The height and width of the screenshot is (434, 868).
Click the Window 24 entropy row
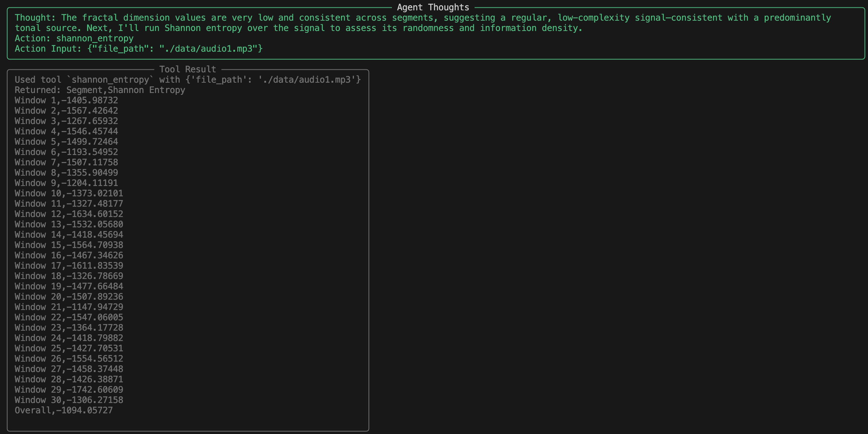point(69,338)
